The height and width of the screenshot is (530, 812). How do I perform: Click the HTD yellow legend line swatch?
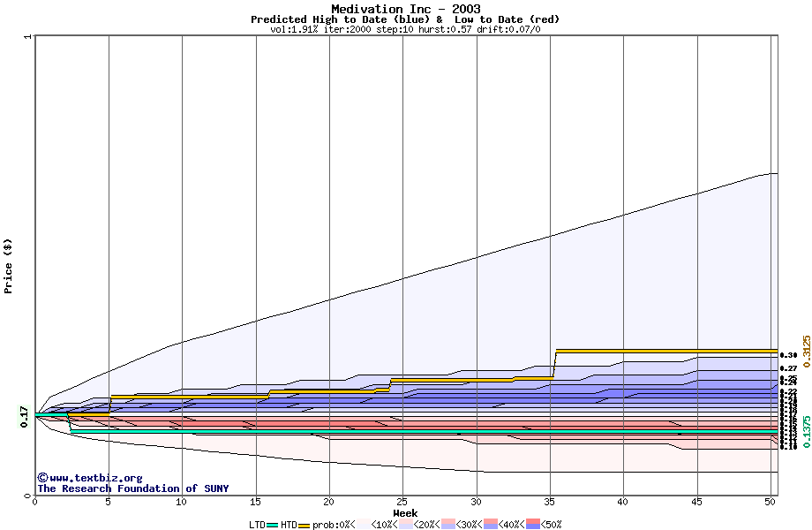click(304, 526)
